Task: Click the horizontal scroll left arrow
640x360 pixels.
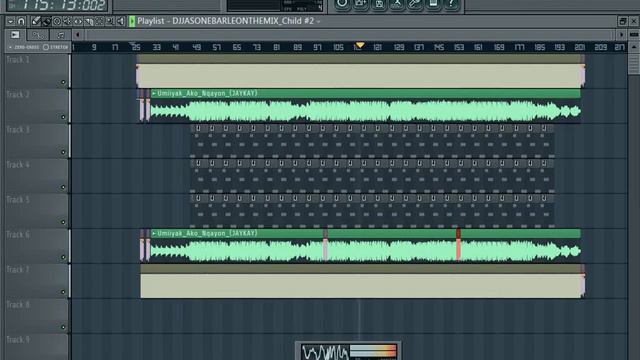Action: click(x=78, y=35)
